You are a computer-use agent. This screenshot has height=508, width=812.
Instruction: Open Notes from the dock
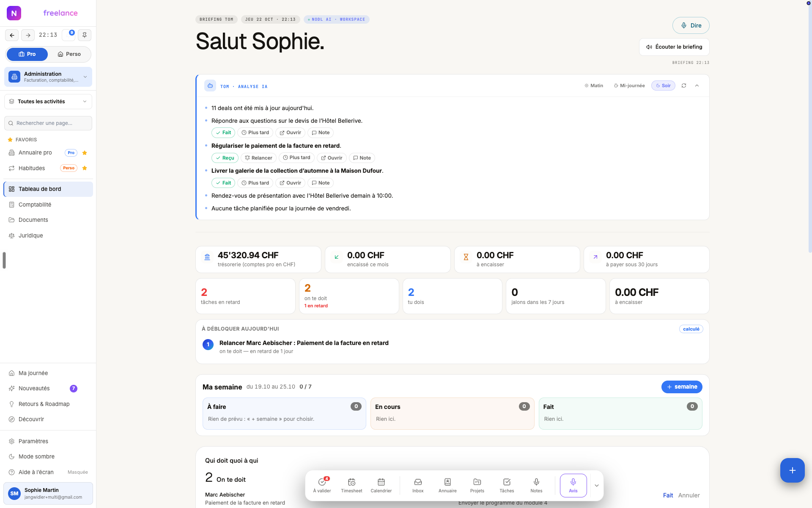click(536, 485)
